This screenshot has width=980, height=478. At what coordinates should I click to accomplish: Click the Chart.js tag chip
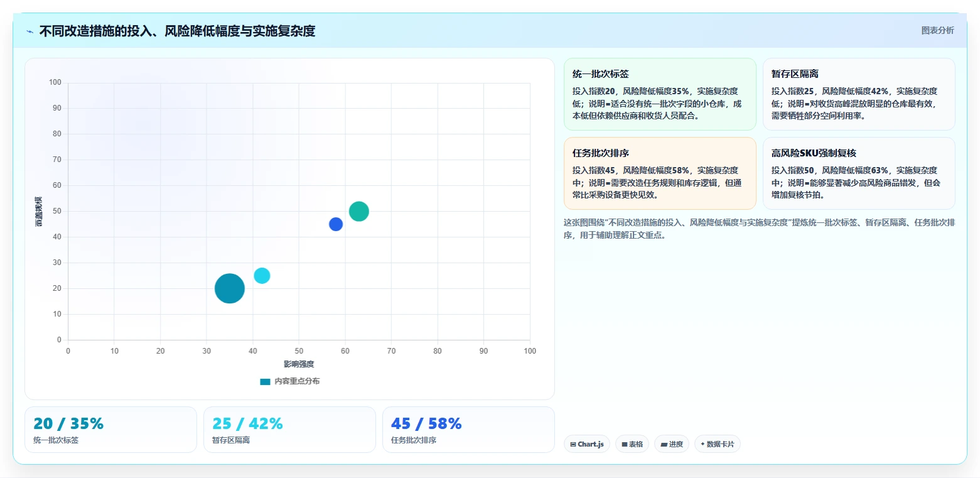pyautogui.click(x=587, y=444)
